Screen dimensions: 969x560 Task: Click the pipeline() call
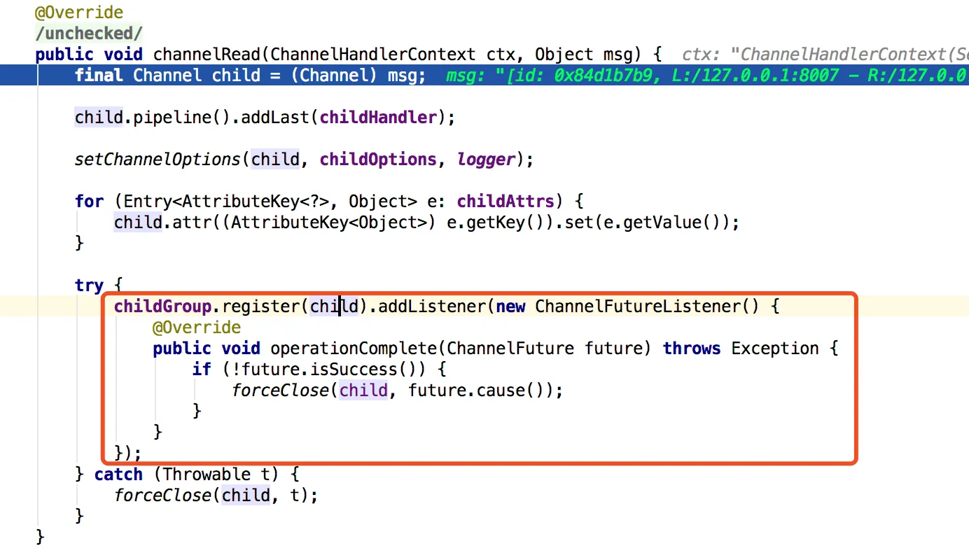point(182,118)
